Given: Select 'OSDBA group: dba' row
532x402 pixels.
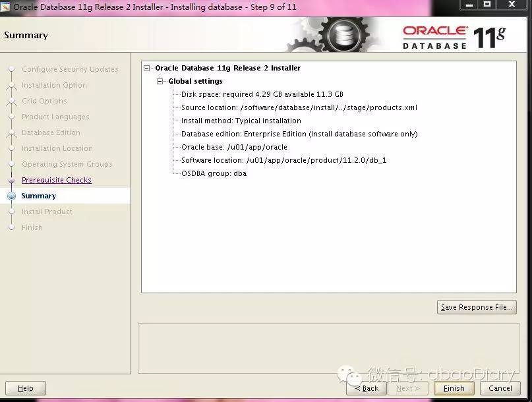Looking at the screenshot, I should click(x=214, y=173).
